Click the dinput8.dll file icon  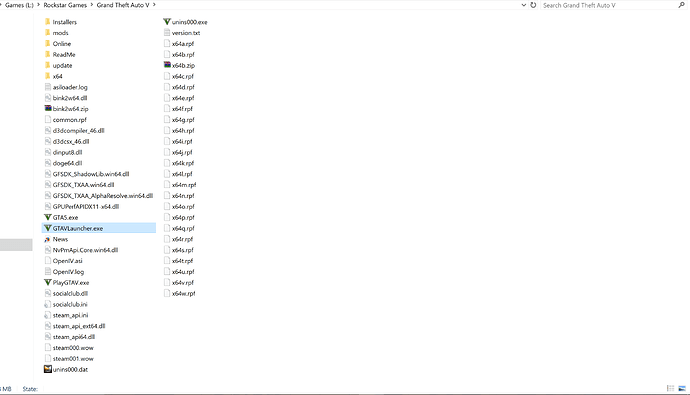[48, 152]
